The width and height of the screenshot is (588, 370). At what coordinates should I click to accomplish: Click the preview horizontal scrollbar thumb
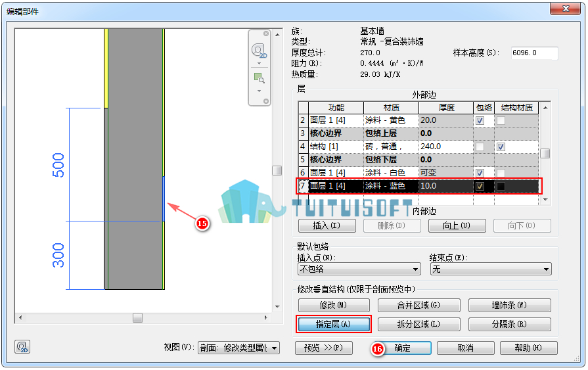137,318
